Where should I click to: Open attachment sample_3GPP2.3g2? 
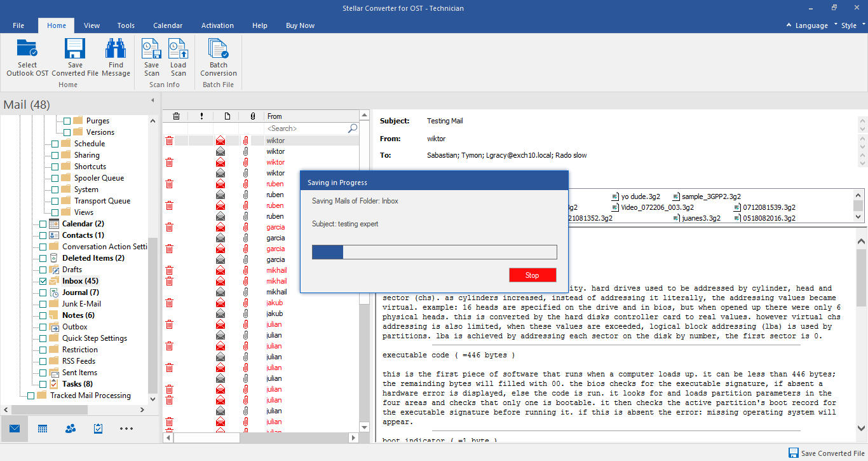pyautogui.click(x=711, y=196)
